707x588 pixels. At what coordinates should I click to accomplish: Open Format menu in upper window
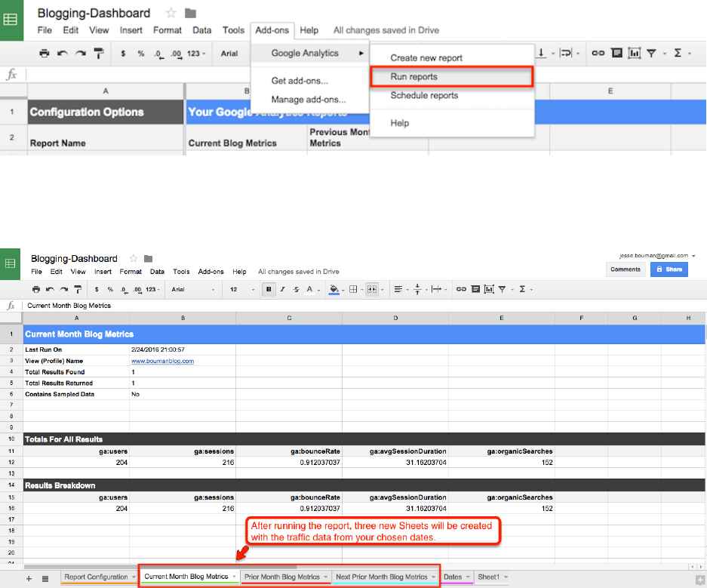(168, 30)
